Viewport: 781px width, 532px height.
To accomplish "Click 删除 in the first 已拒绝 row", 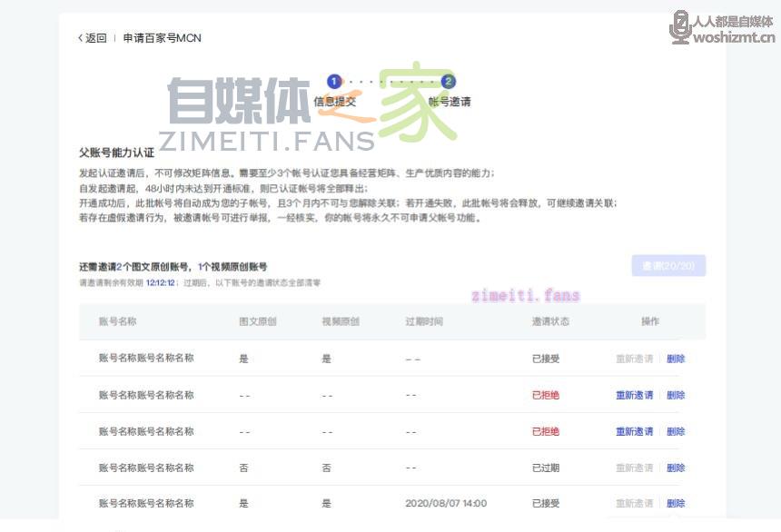I will pyautogui.click(x=676, y=395).
